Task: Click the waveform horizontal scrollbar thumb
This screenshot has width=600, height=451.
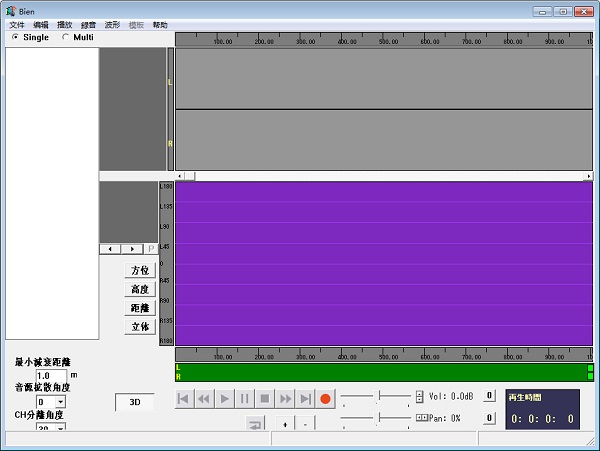Action: coord(190,176)
